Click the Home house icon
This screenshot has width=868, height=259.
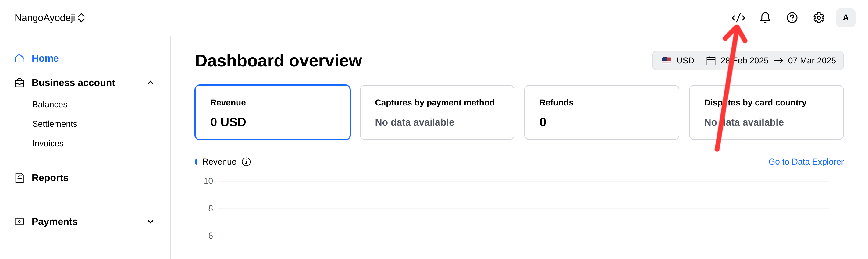point(19,58)
